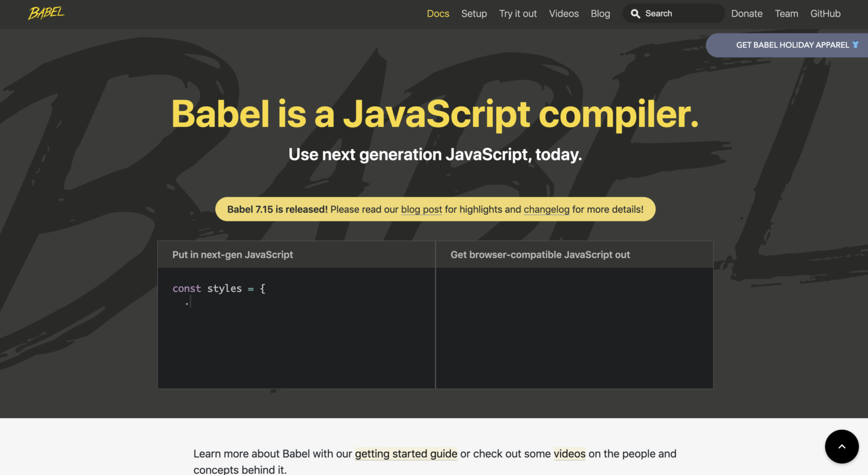Open the Team navigation link
Image resolution: width=868 pixels, height=475 pixels.
[x=787, y=14]
